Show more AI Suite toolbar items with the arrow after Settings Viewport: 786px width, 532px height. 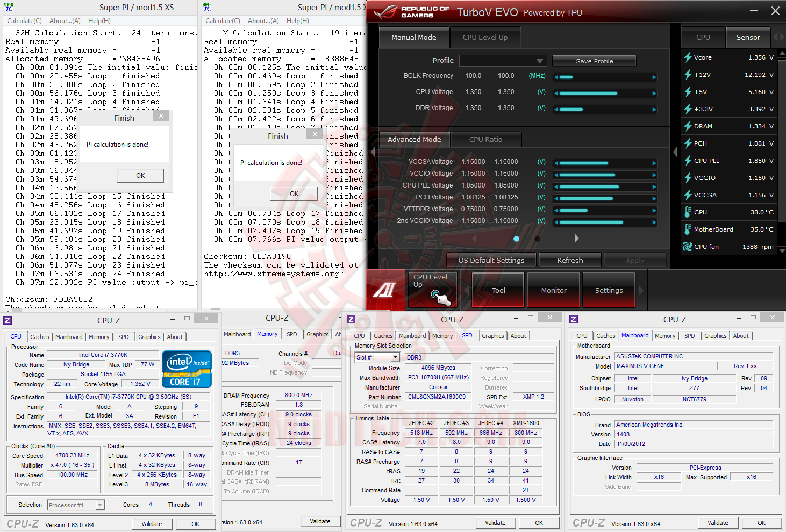click(x=640, y=290)
